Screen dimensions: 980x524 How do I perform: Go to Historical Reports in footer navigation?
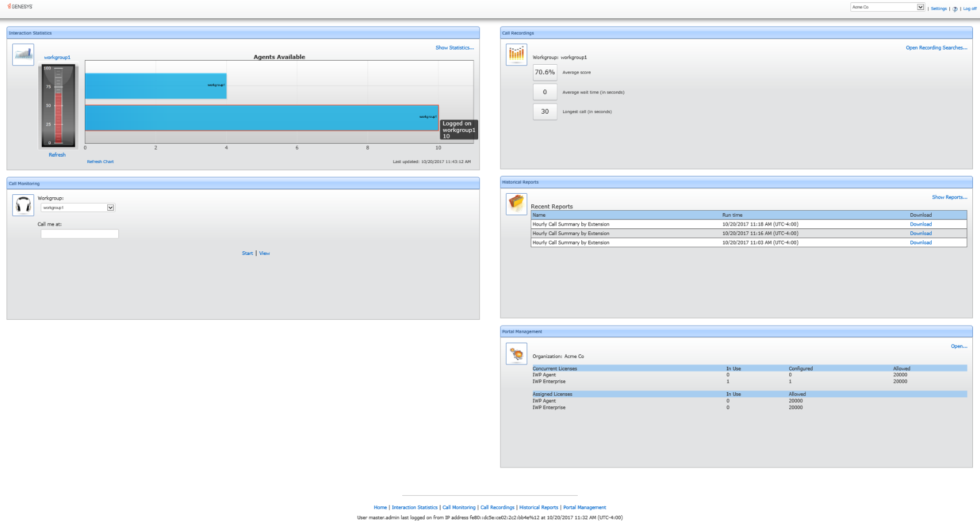point(538,508)
